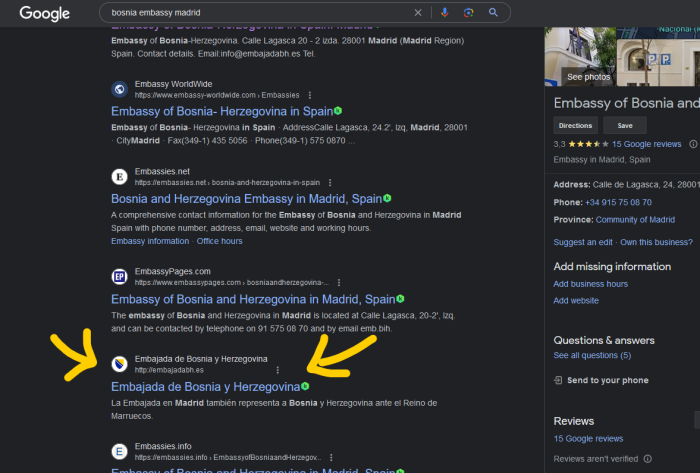Open more options for Embassy WorldWide result
The image size is (700, 473).
click(310, 95)
